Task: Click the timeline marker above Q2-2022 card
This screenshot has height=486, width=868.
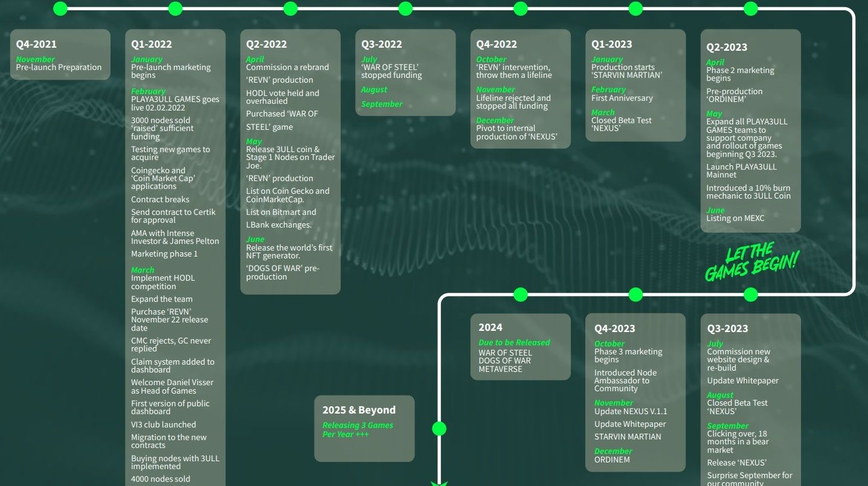Action: click(291, 8)
